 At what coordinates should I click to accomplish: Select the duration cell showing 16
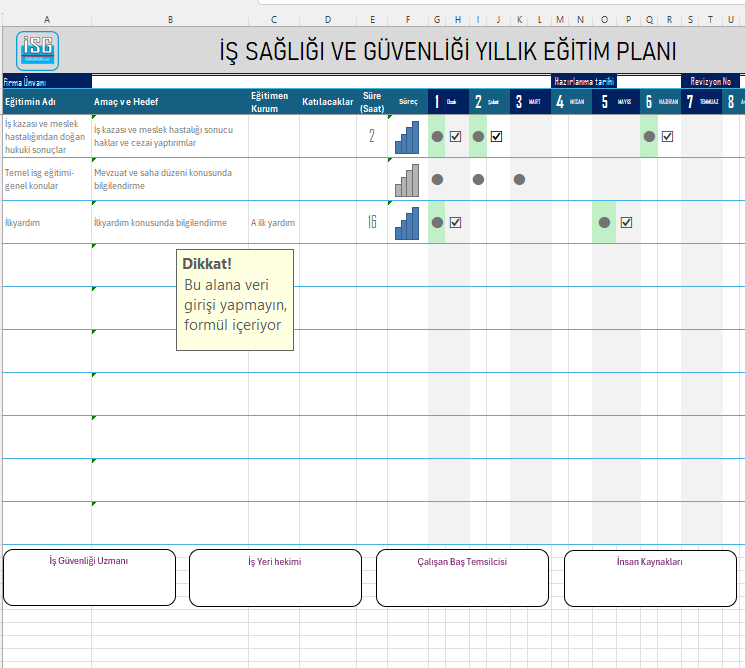click(x=372, y=222)
